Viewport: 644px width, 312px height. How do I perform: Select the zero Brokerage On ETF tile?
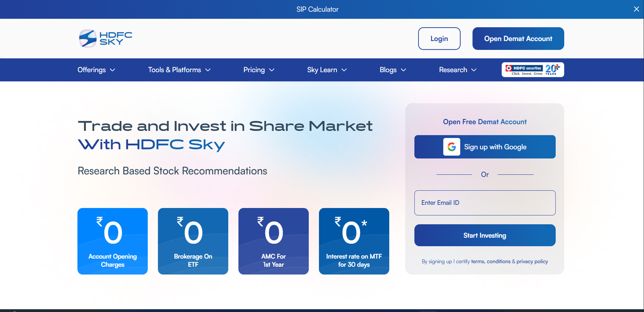click(193, 241)
